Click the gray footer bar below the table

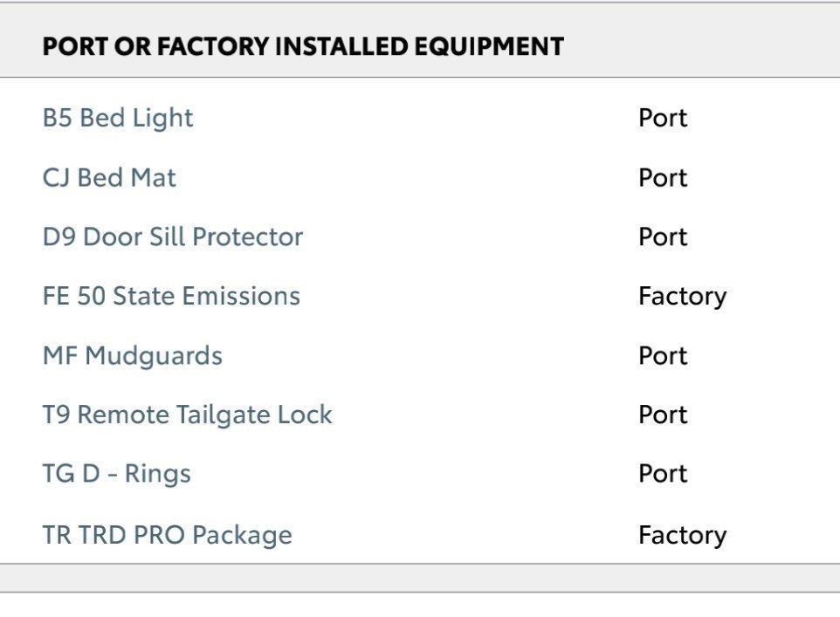tap(420, 578)
